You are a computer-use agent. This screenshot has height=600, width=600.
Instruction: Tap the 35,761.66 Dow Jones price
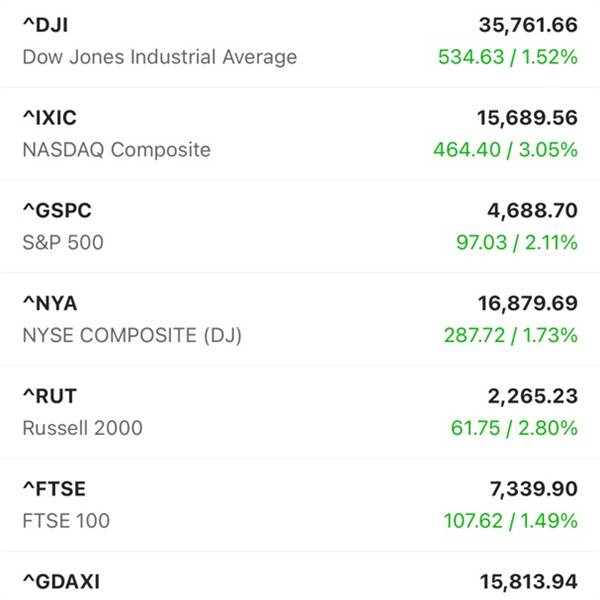[x=528, y=25]
